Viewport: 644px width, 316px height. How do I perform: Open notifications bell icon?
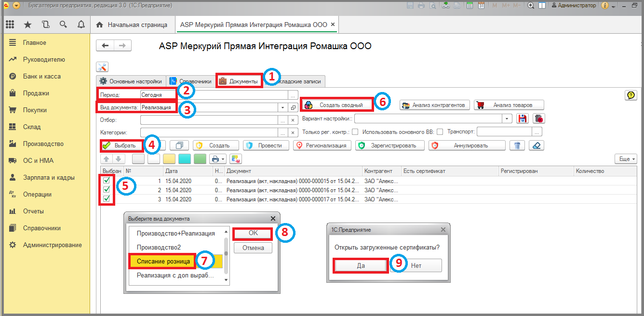tap(81, 25)
